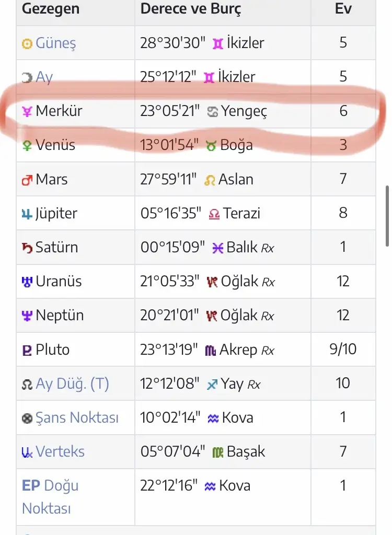Click the Sun symbol icon beside Güneş
The image size is (392, 535).
[27, 43]
